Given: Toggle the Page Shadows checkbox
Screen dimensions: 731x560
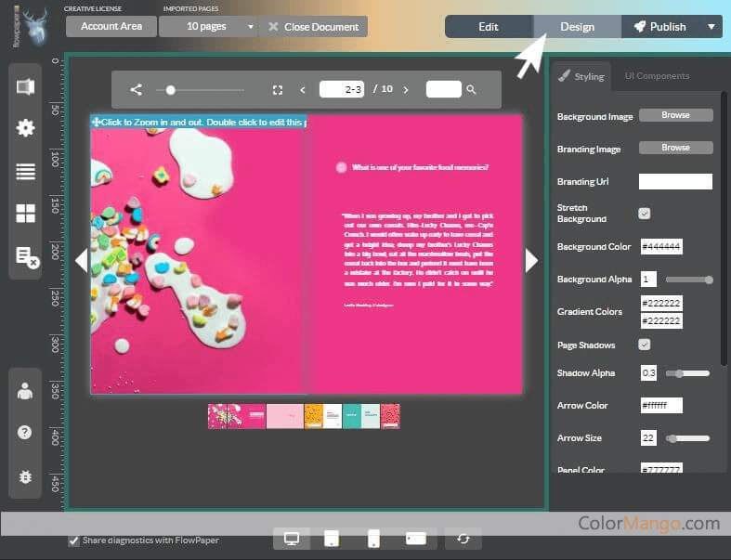Looking at the screenshot, I should pos(644,345).
